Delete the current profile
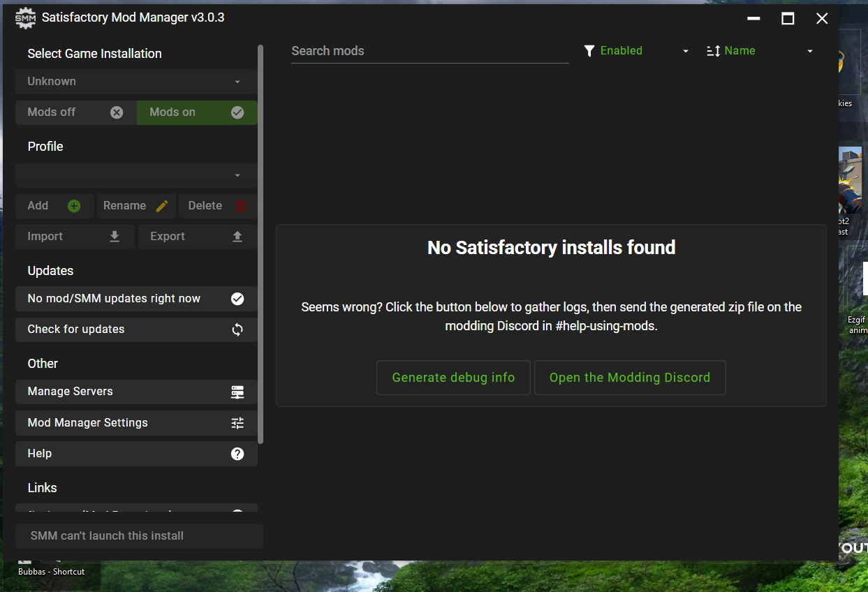 [218, 206]
